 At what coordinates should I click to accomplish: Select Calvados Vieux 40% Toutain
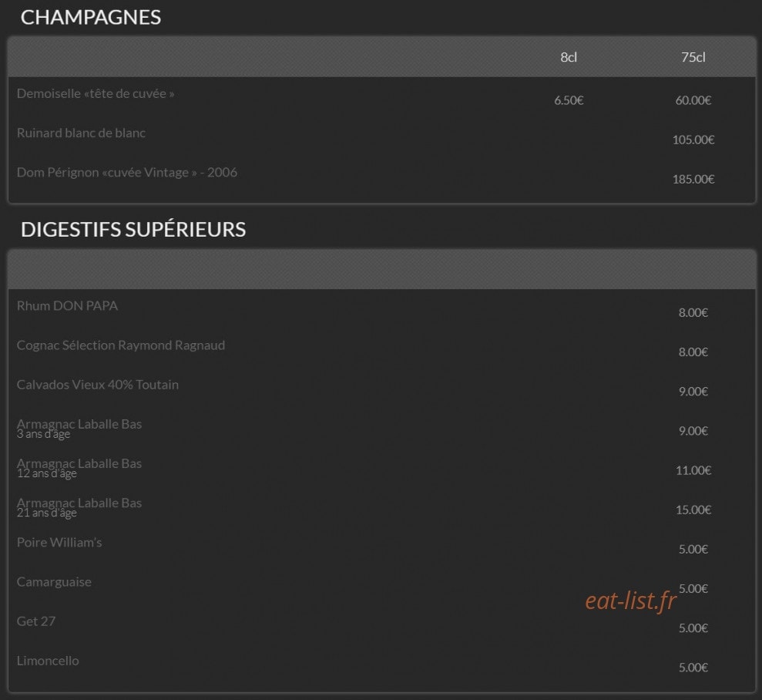98,385
